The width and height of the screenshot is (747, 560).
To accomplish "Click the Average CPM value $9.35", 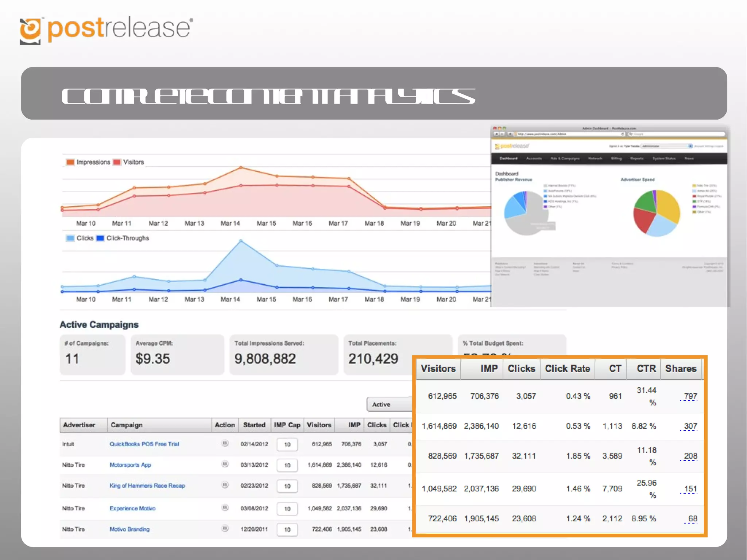I will [153, 359].
